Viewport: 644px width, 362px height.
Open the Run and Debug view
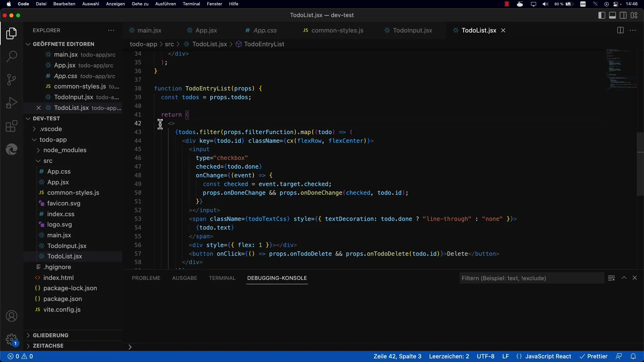tap(11, 103)
